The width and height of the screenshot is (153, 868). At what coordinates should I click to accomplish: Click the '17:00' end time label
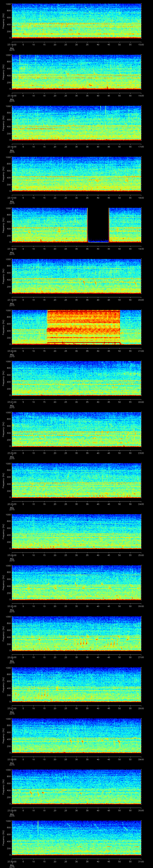click(x=141, y=147)
